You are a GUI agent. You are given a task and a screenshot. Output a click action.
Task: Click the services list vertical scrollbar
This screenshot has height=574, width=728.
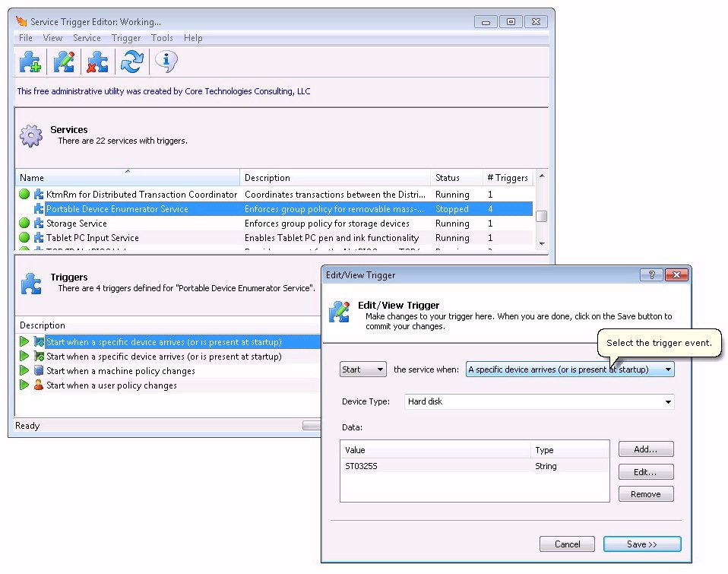(541, 216)
